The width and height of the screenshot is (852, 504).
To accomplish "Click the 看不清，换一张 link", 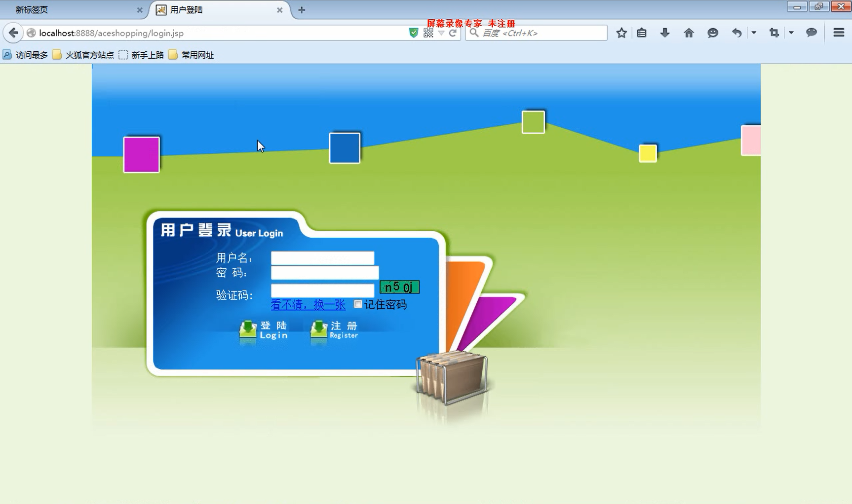I will [x=308, y=305].
